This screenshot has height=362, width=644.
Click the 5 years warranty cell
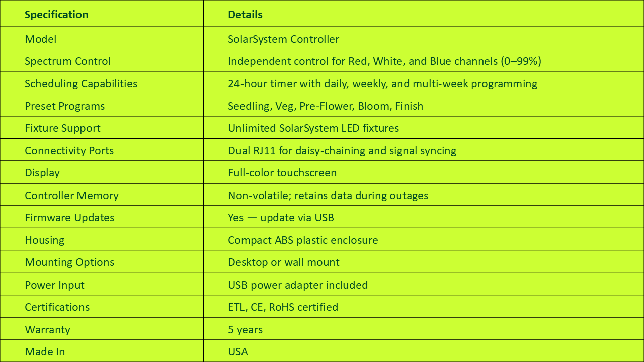pos(245,330)
